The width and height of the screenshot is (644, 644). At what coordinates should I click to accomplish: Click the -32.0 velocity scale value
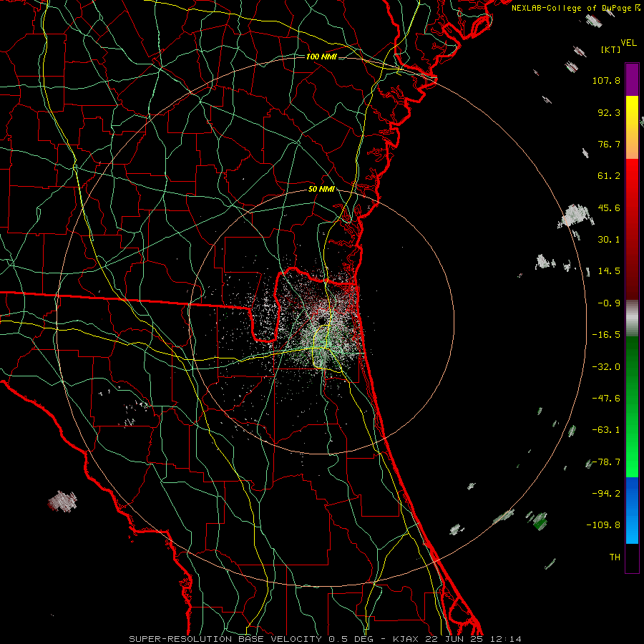pos(606,367)
